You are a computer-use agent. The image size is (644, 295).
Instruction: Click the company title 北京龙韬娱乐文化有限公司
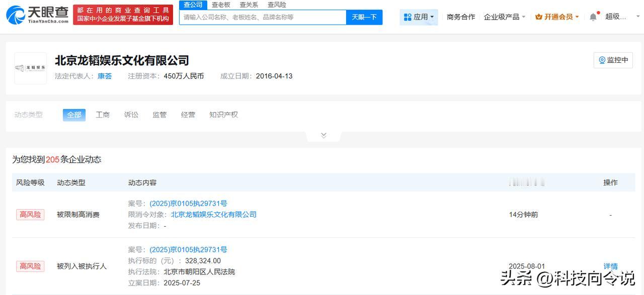pyautogui.click(x=122, y=60)
